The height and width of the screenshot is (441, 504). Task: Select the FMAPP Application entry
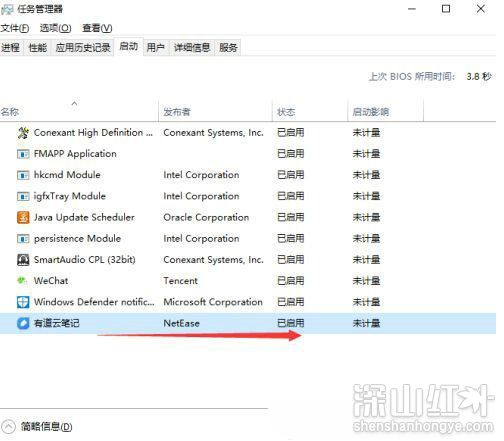click(75, 154)
